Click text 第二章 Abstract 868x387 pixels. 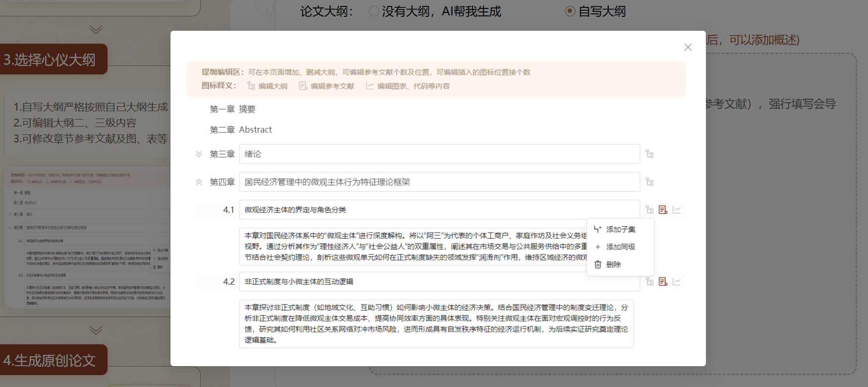[x=240, y=129]
